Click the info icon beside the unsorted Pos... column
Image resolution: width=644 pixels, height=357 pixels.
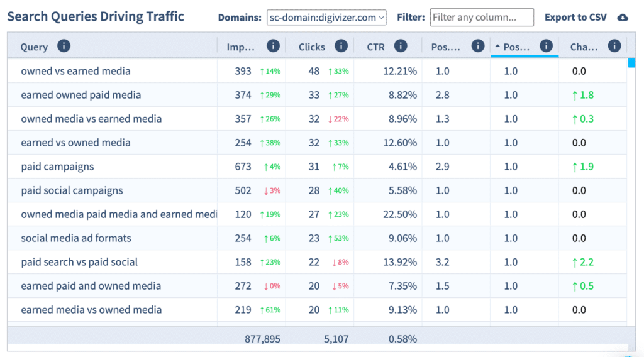pyautogui.click(x=478, y=46)
